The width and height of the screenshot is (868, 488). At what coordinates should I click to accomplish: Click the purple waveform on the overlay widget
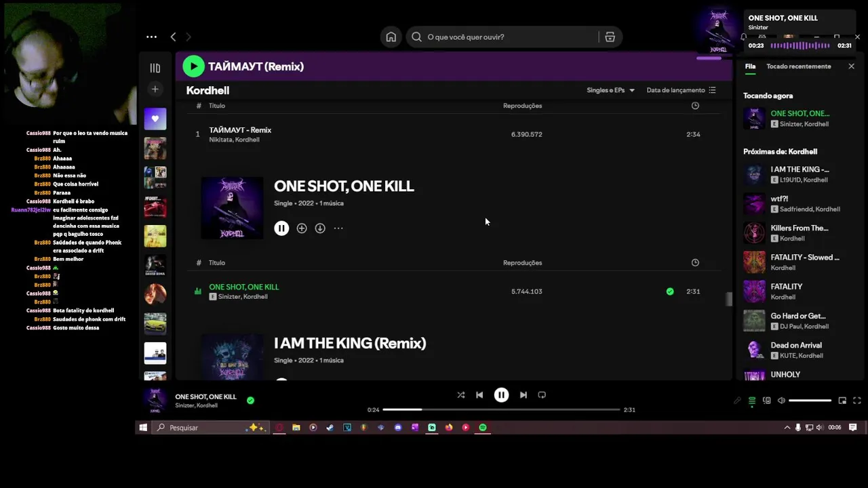800,45
